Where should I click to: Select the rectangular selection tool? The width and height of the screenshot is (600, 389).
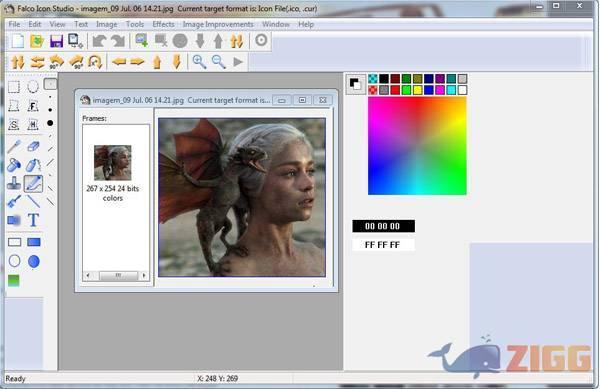point(14,87)
